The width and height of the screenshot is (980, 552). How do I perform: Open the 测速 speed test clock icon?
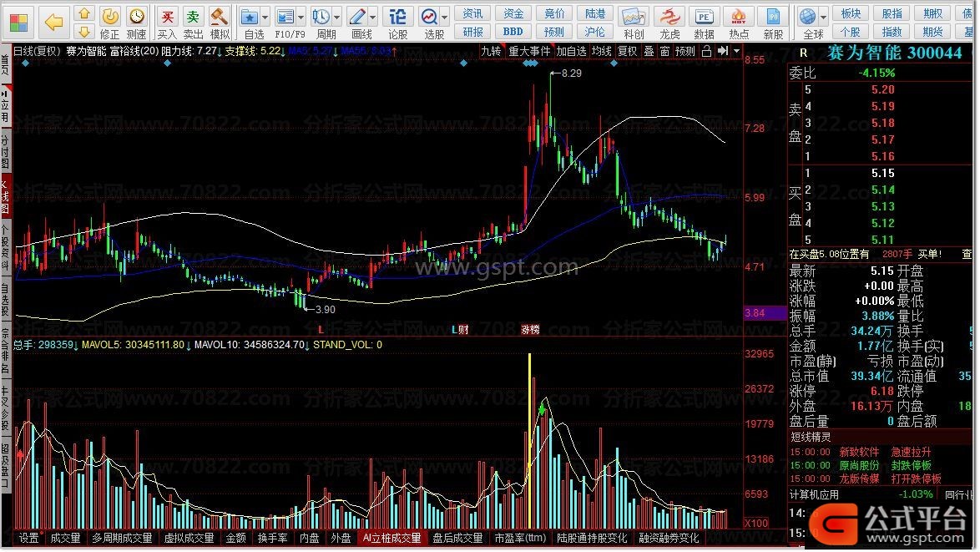(x=136, y=23)
